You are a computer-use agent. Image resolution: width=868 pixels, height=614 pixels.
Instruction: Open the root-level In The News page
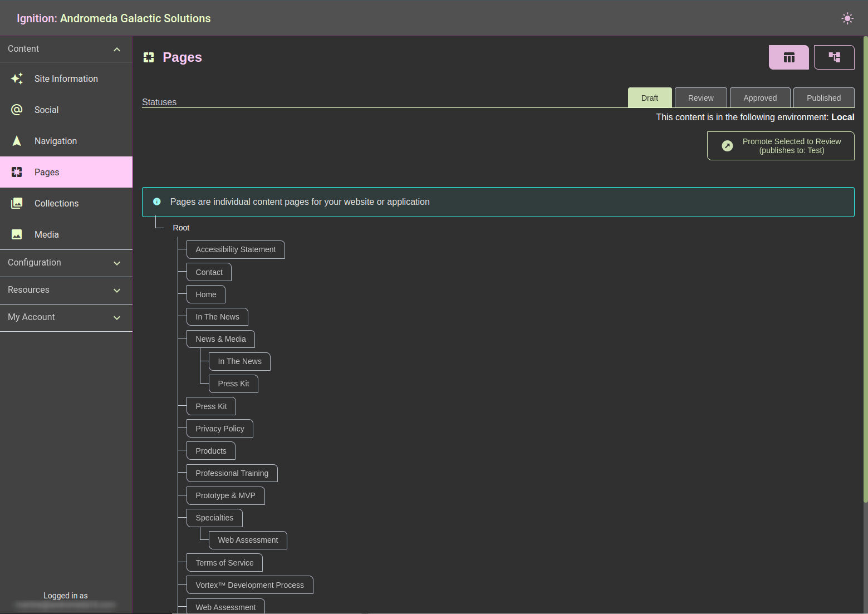pyautogui.click(x=217, y=317)
